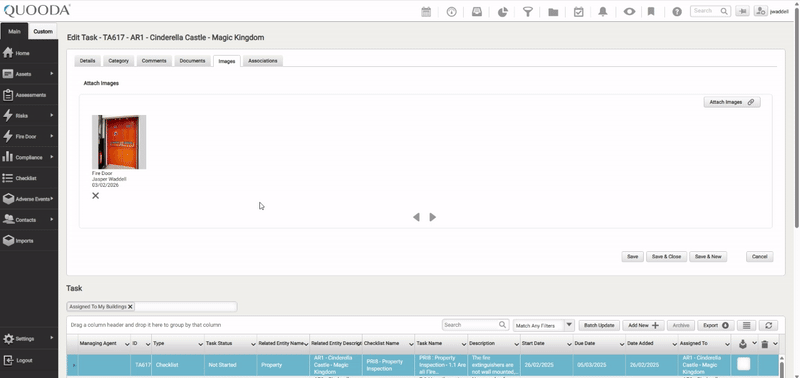800x378 pixels.
Task: Open the Fire Door image thumbnail
Action: tap(119, 142)
